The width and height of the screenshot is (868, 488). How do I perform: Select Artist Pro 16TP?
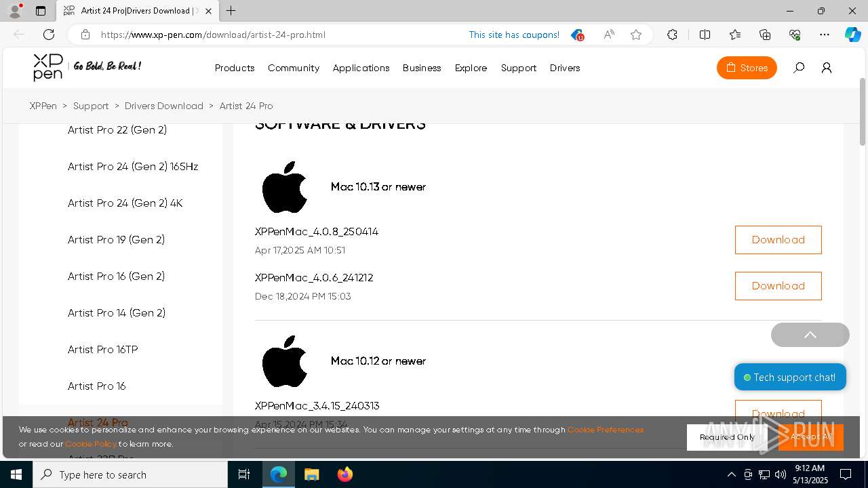click(x=102, y=349)
